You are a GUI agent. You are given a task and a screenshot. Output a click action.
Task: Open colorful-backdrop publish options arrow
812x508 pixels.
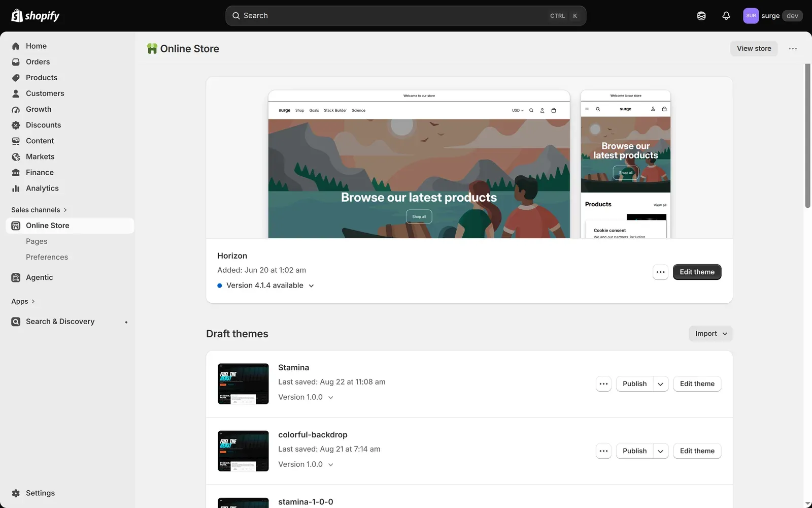(x=661, y=451)
